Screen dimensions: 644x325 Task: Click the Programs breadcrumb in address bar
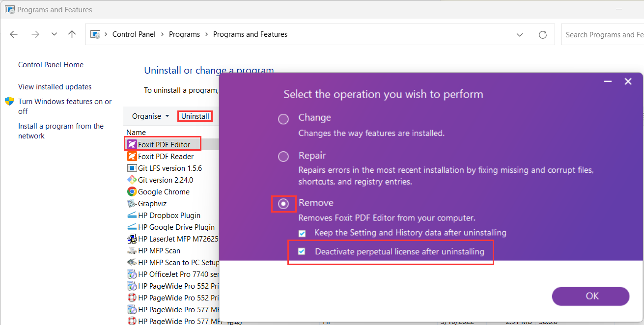pyautogui.click(x=184, y=34)
